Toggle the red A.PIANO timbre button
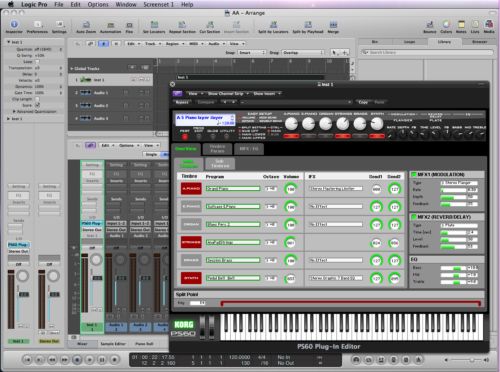The height and width of the screenshot is (372, 500). pos(191,189)
